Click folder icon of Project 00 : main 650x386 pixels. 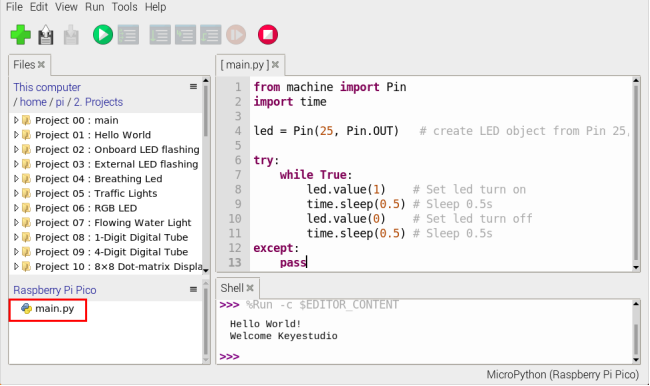pyautogui.click(x=26, y=120)
